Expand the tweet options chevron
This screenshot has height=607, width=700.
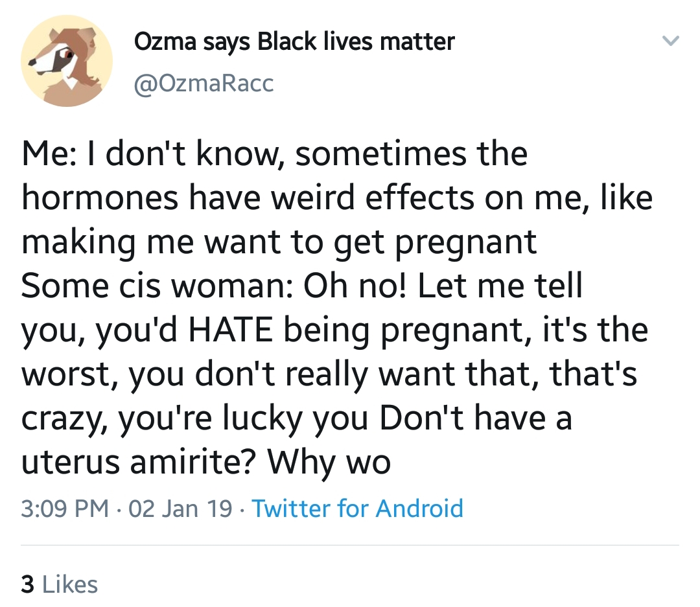[670, 41]
